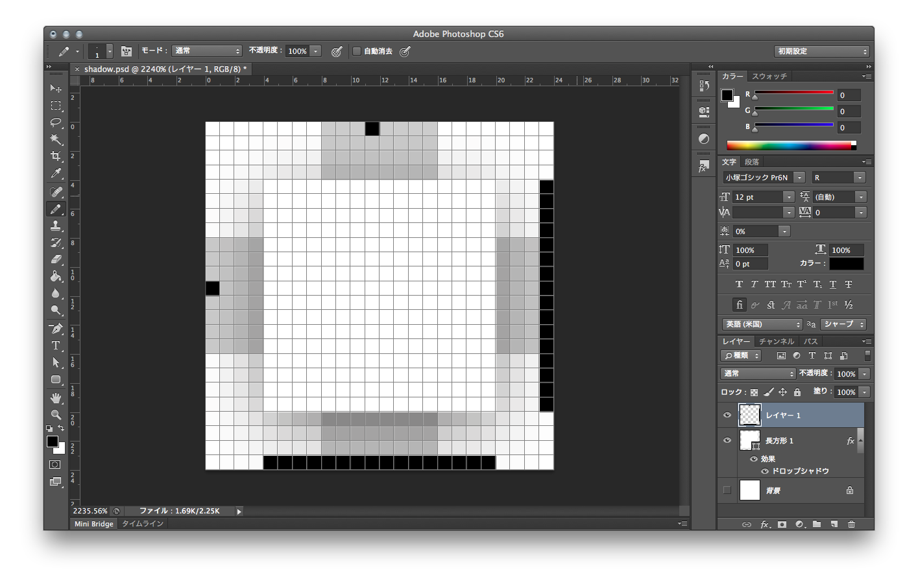
Task: Select the Hand tool
Action: tap(56, 397)
